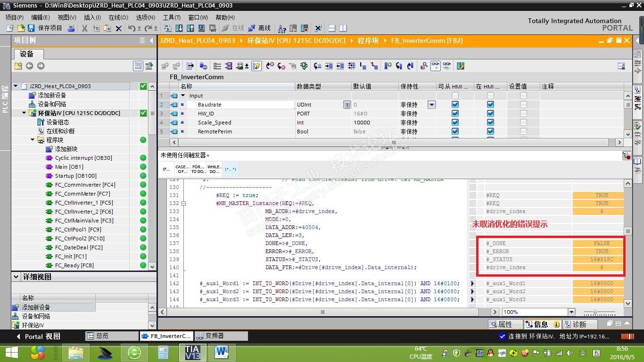Open the 保持性 dropdown for Baudrate
644x362 pixels.
coord(431,105)
